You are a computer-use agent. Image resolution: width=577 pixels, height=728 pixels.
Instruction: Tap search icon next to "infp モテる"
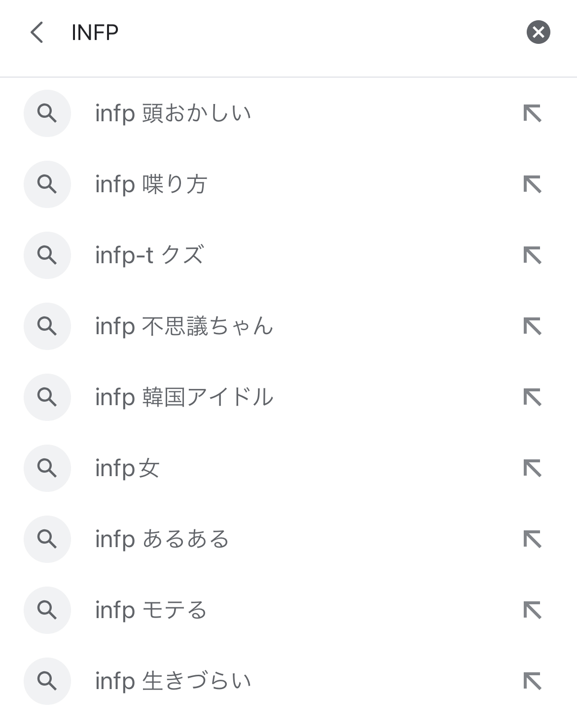(47, 610)
